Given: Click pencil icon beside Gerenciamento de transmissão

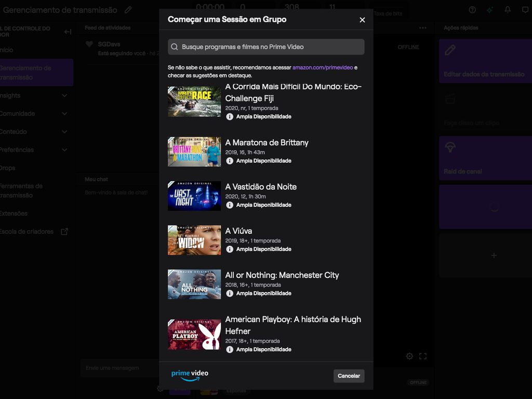Looking at the screenshot, I should coord(128,10).
